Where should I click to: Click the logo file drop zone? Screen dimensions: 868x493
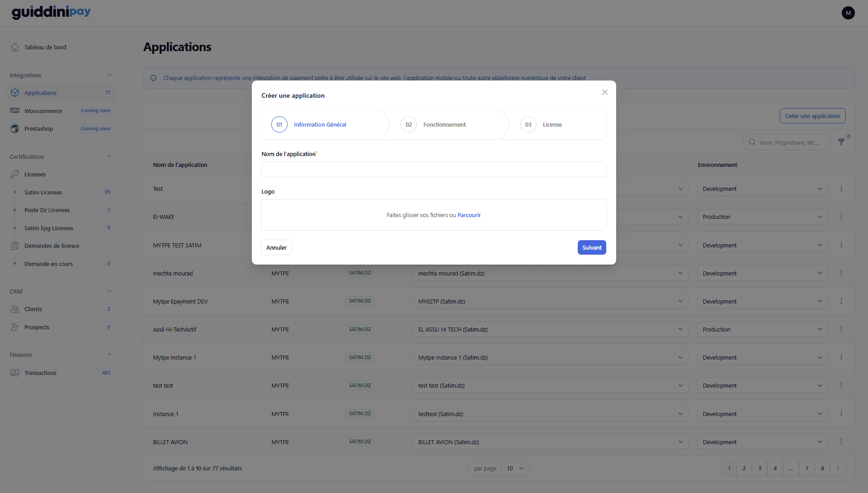click(434, 215)
